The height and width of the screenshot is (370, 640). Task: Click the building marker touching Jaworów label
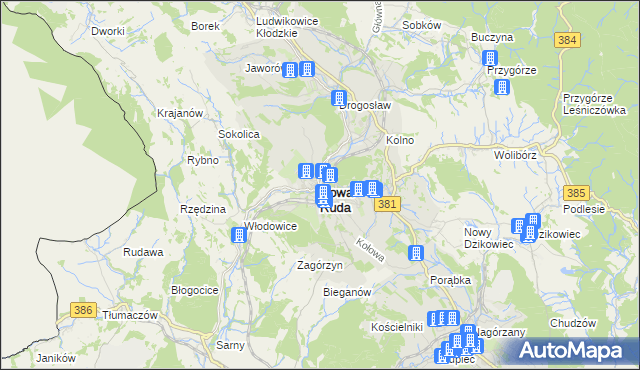pos(290,70)
